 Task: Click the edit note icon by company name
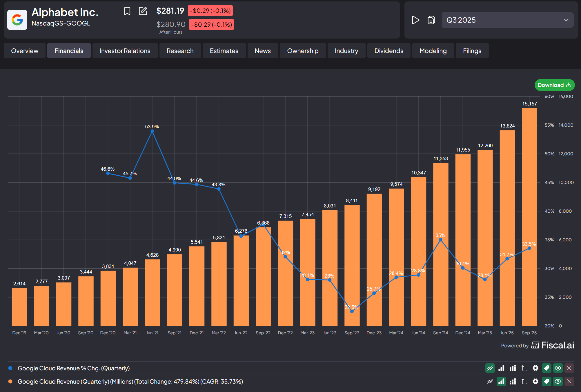[143, 11]
